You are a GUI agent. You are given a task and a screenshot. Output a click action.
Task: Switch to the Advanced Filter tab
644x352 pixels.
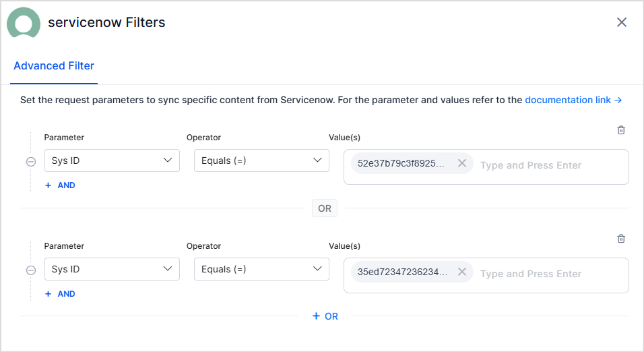point(54,66)
